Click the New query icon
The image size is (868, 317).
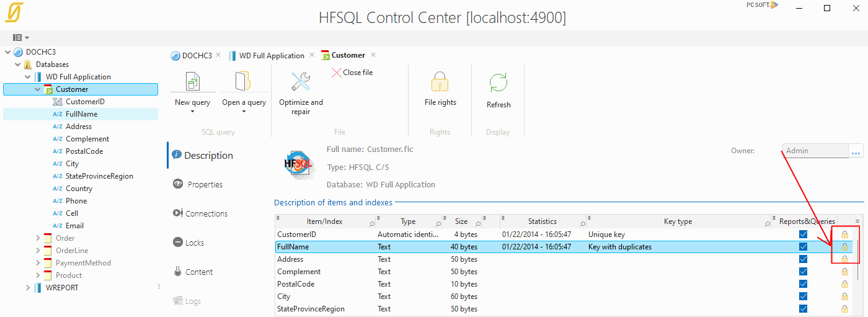click(192, 82)
